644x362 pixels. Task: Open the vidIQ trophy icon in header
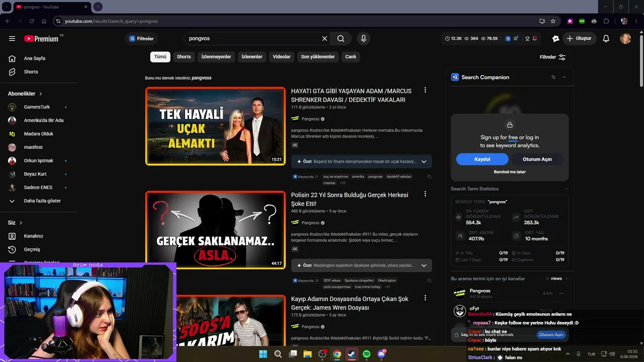click(527, 39)
